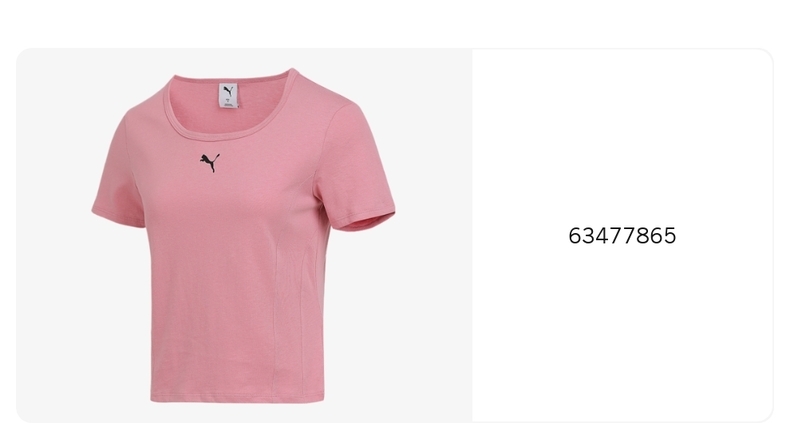Click the tiny text under neck label logo
Image resolution: width=790 pixels, height=423 pixels.
coord(228,103)
